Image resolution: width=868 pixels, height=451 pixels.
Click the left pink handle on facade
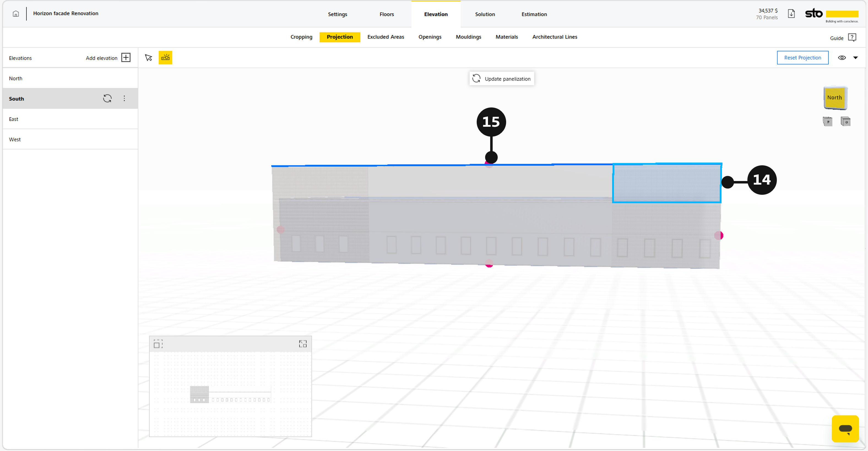coord(280,229)
